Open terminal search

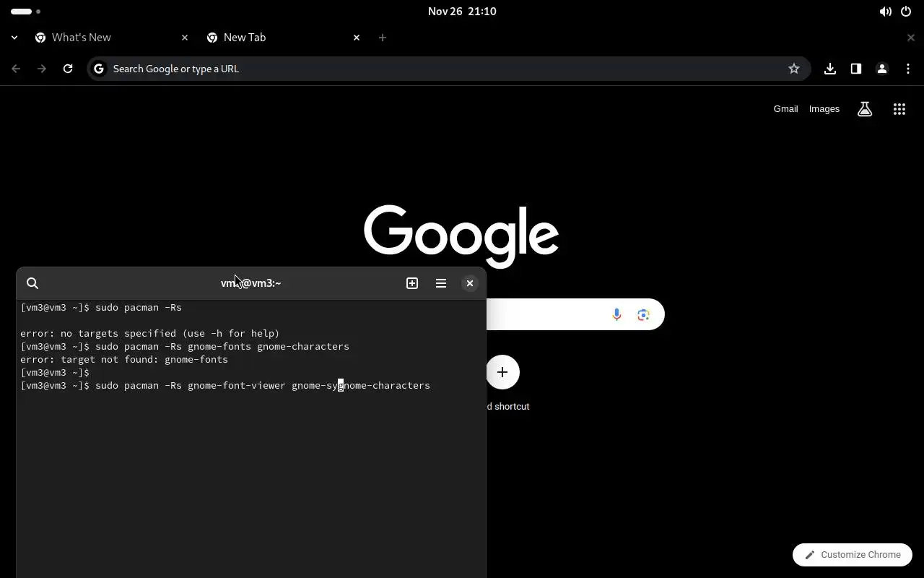tap(32, 283)
